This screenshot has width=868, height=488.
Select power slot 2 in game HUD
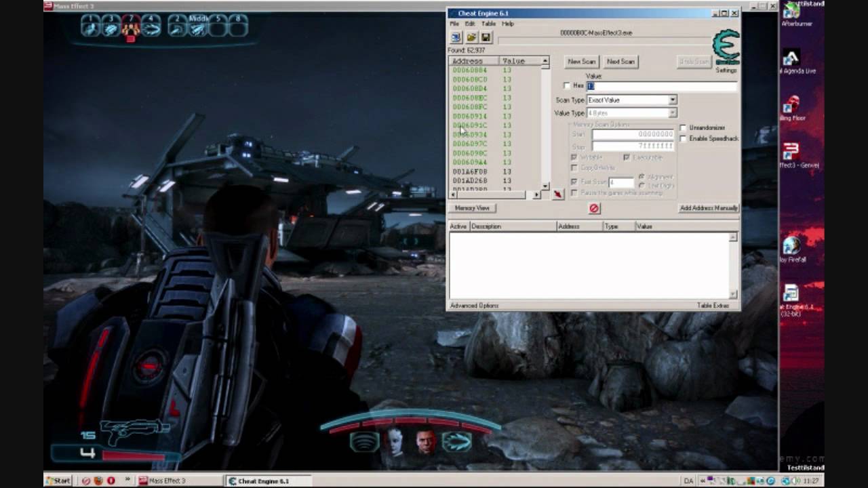pos(178,26)
